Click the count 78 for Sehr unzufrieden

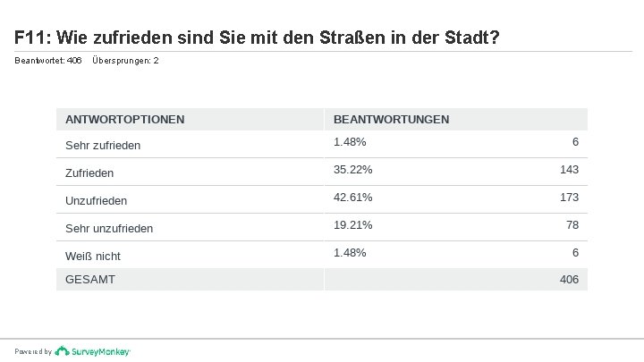coord(572,225)
